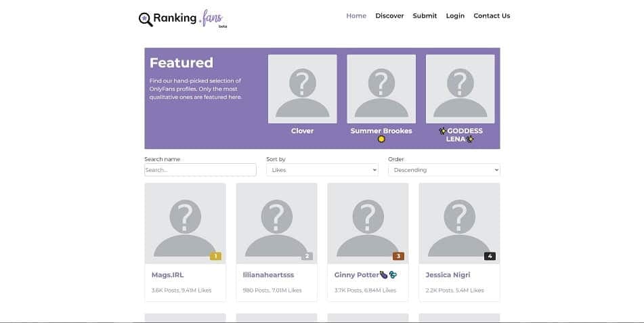644x323 pixels.
Task: Click the bronze rank 3 badge
Action: (x=398, y=256)
